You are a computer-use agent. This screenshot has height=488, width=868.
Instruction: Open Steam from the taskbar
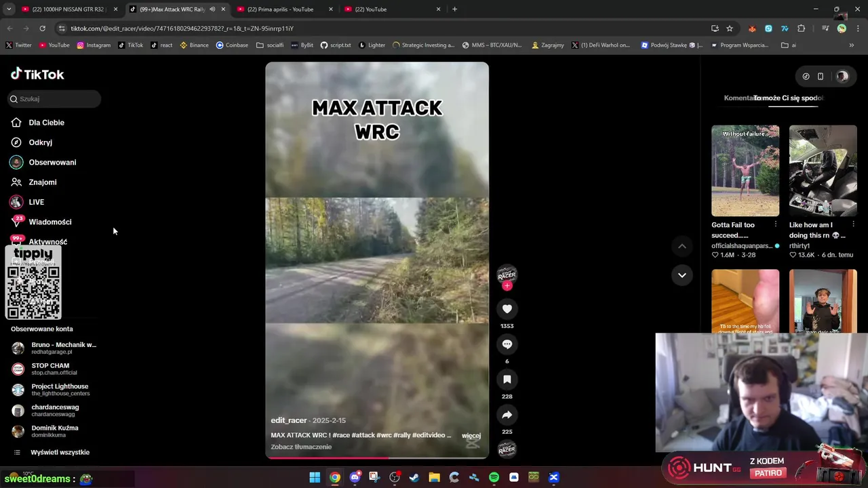coord(414,478)
